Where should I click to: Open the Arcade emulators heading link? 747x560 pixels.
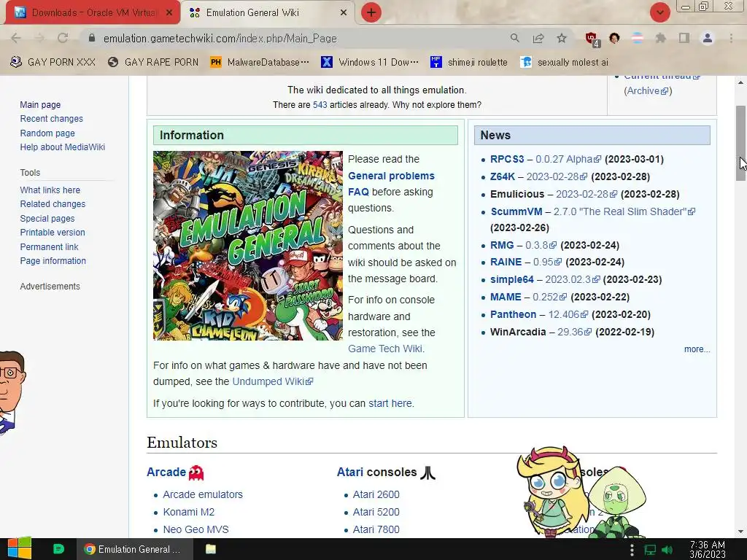166,472
